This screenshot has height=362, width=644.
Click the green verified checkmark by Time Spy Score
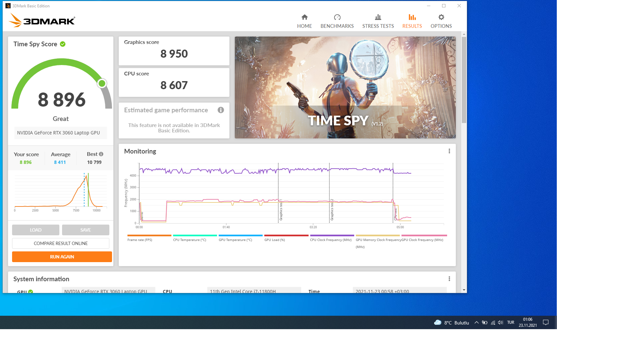[63, 44]
